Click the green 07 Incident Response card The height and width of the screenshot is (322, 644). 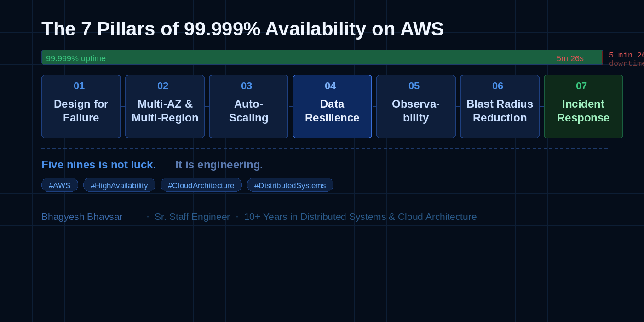tap(583, 106)
